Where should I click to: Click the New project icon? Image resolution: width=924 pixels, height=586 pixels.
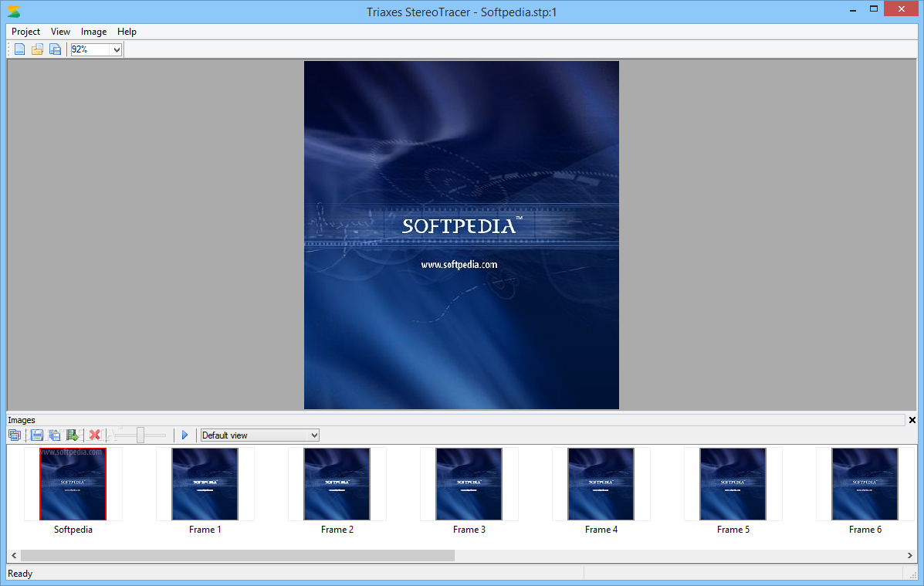tap(19, 49)
